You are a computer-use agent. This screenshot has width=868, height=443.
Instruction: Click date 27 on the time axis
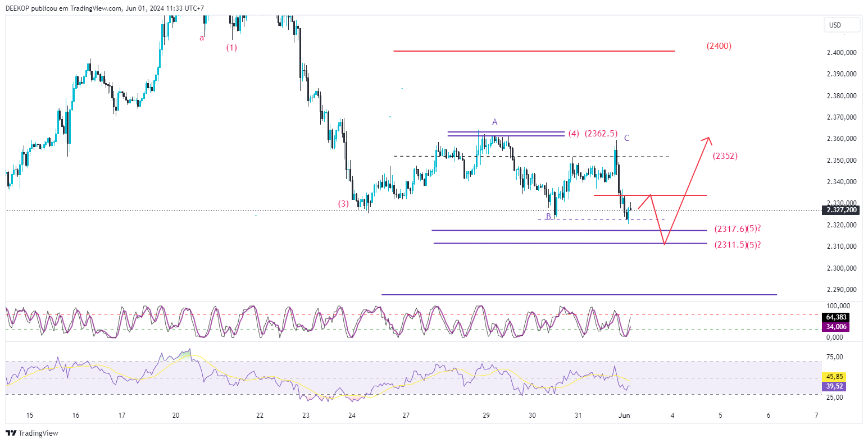(x=406, y=415)
